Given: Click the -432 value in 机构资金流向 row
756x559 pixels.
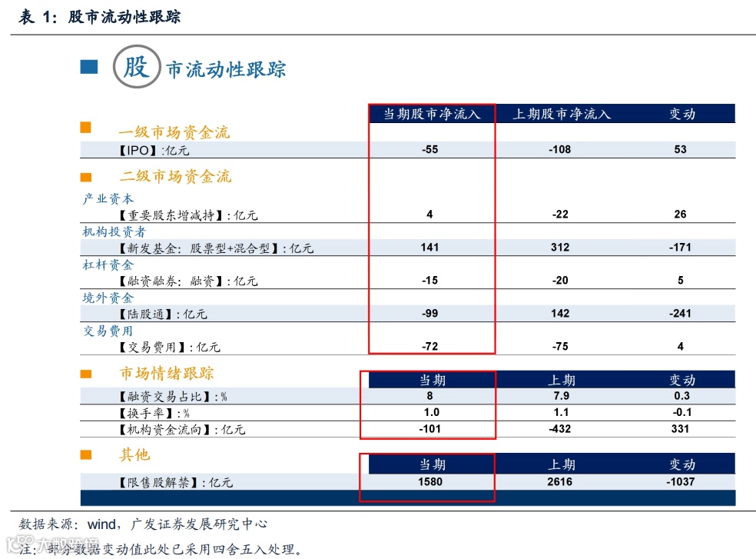Looking at the screenshot, I should pyautogui.click(x=560, y=428).
